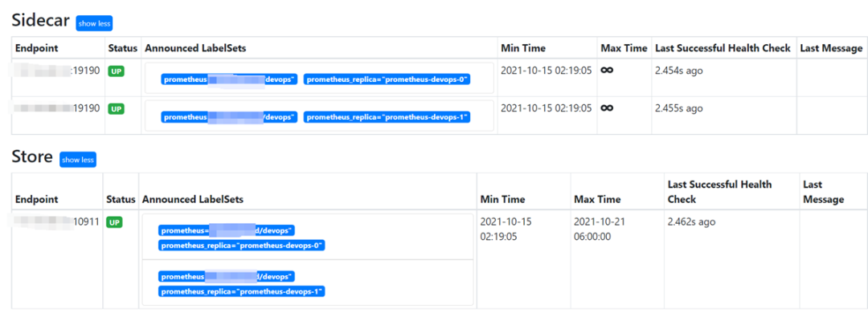868x321 pixels.
Task: Select the Sidecar prometheus_replica="prometheus-devops-0" label badge
Action: point(387,79)
